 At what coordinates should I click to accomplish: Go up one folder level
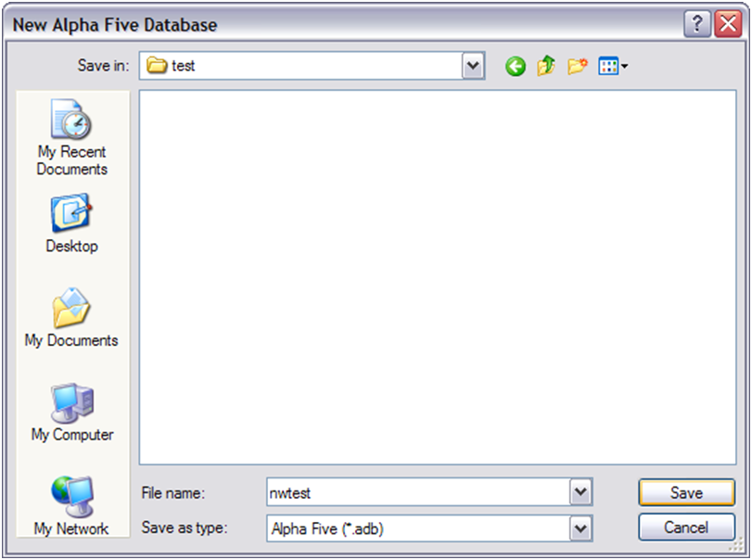[x=546, y=66]
